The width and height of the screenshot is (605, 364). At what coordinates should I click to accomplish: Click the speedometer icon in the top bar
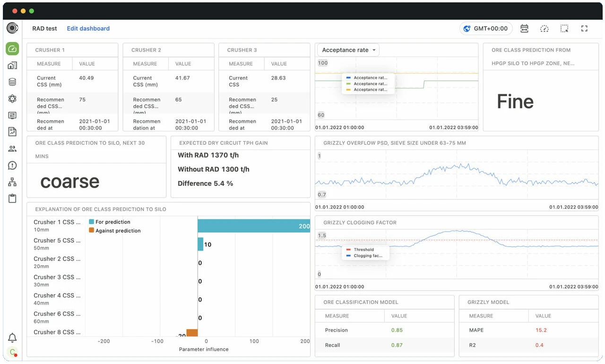point(544,28)
